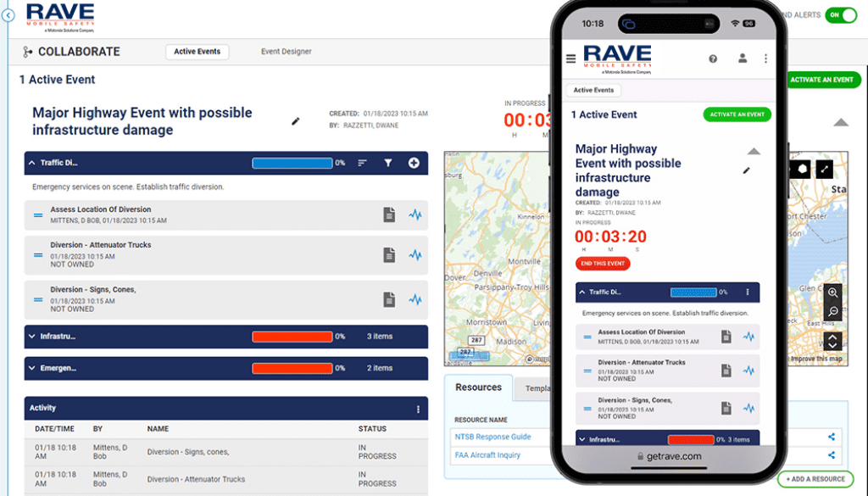Viewport: 868px width, 496px height.
Task: Click RESOURCE NAME column header
Action: click(x=481, y=420)
